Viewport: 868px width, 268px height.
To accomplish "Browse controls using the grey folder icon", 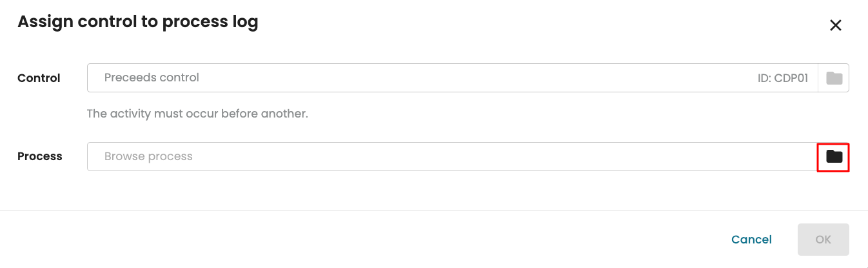I will (x=834, y=78).
